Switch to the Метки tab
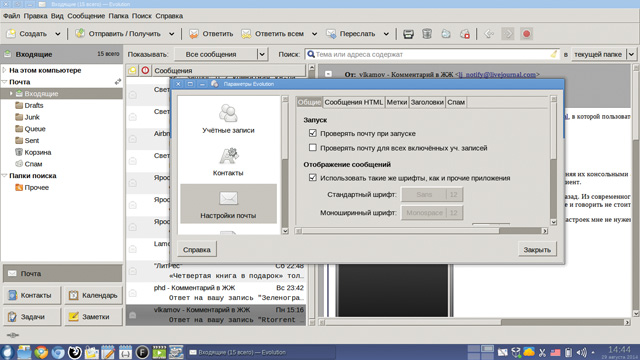The height and width of the screenshot is (360, 640). coord(397,102)
